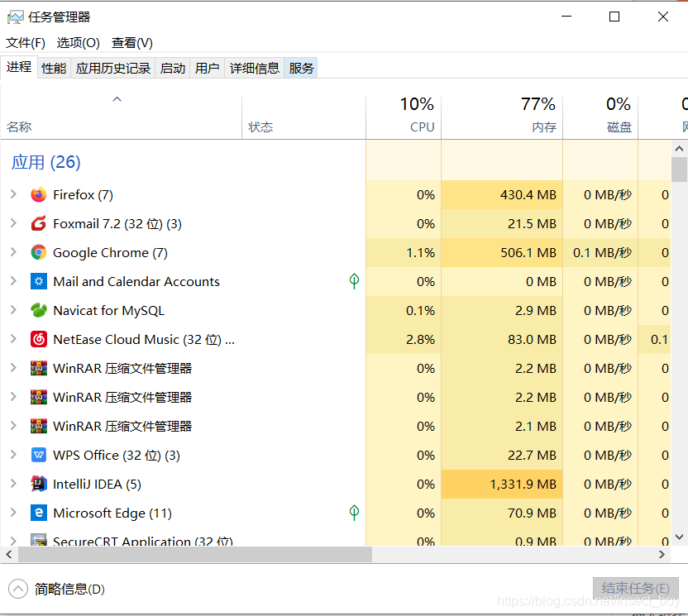688x616 pixels.
Task: Expand the Foxmail 7.2 process group
Action: [13, 223]
